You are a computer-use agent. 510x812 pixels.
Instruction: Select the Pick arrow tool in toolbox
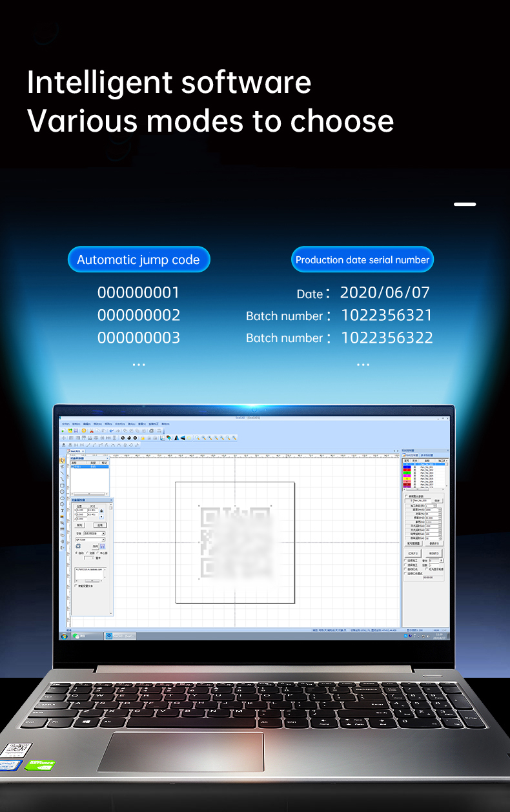pyautogui.click(x=62, y=460)
